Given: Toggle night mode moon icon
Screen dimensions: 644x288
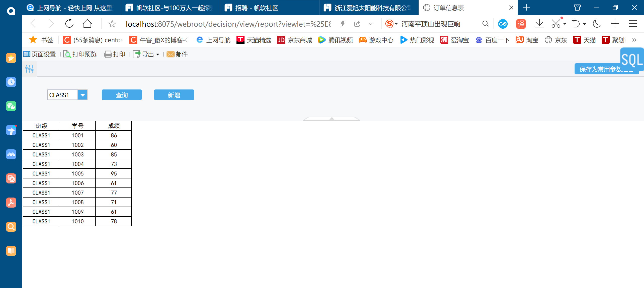Looking at the screenshot, I should [x=597, y=24].
